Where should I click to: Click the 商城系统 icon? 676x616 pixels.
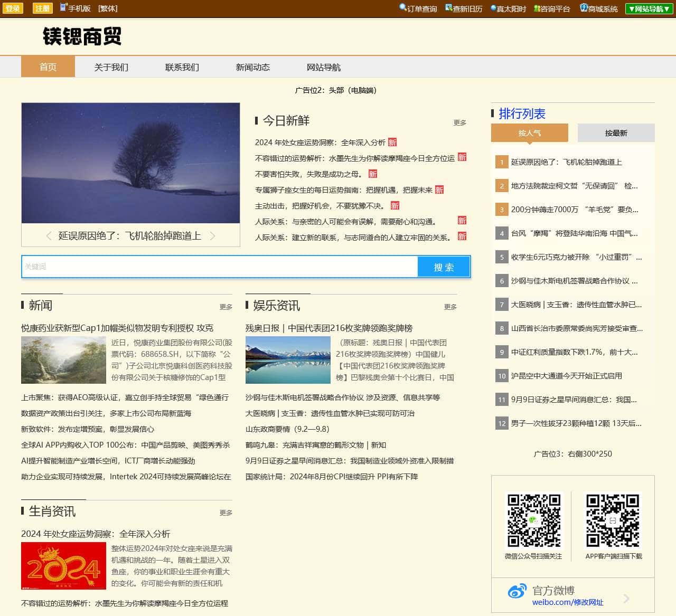click(x=584, y=8)
